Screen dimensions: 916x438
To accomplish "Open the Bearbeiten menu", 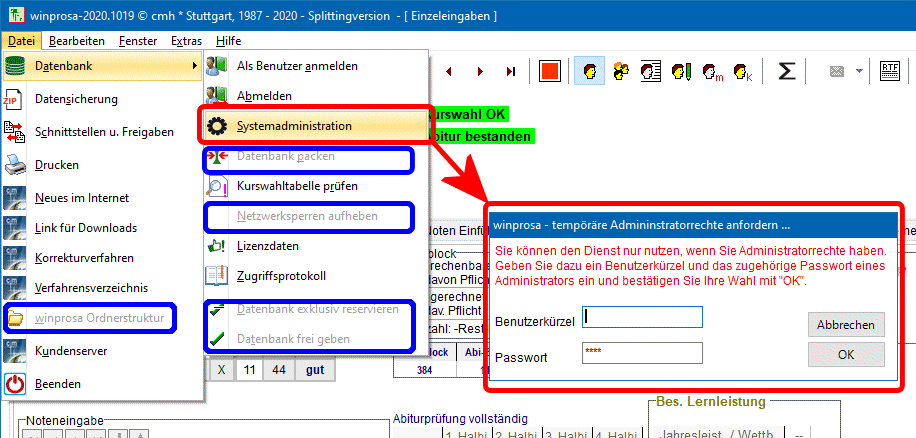I will pyautogui.click(x=77, y=40).
